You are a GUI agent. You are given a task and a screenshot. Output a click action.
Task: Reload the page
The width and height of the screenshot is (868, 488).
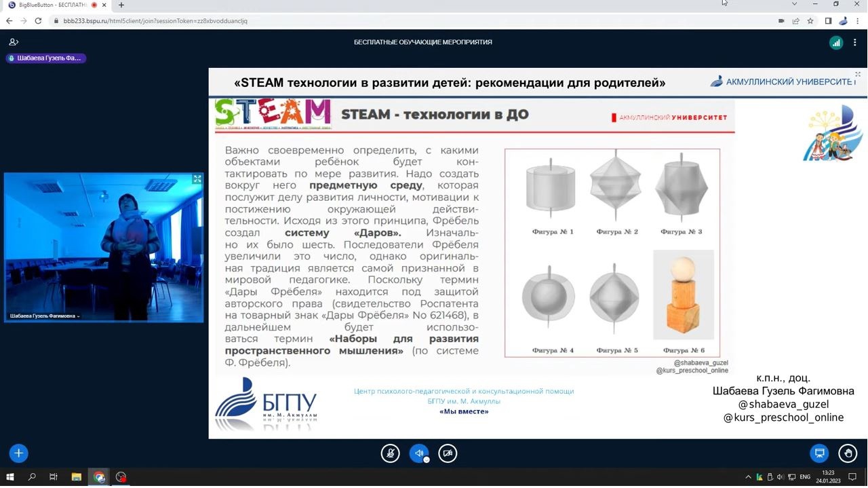pos(38,21)
